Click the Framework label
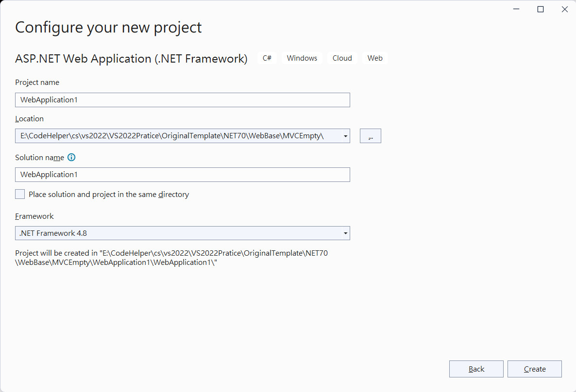 (x=34, y=216)
